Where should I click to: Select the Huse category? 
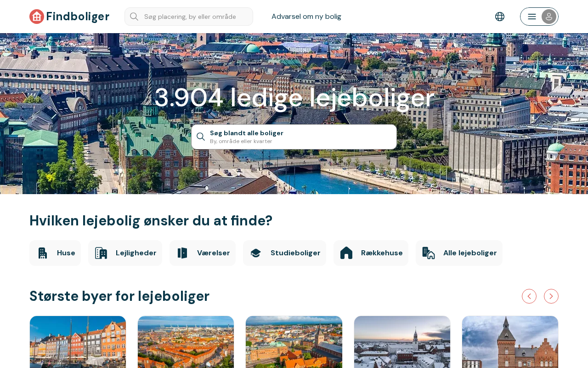click(55, 253)
